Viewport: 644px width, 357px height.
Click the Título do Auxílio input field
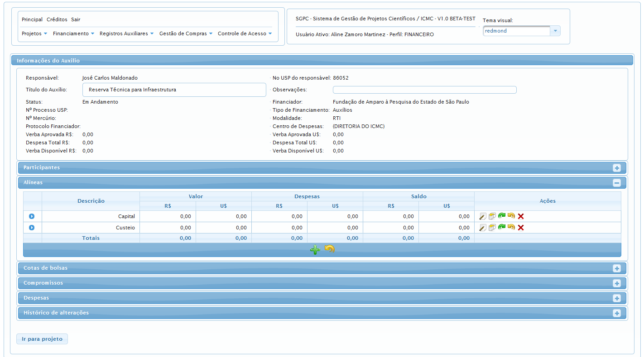(174, 90)
